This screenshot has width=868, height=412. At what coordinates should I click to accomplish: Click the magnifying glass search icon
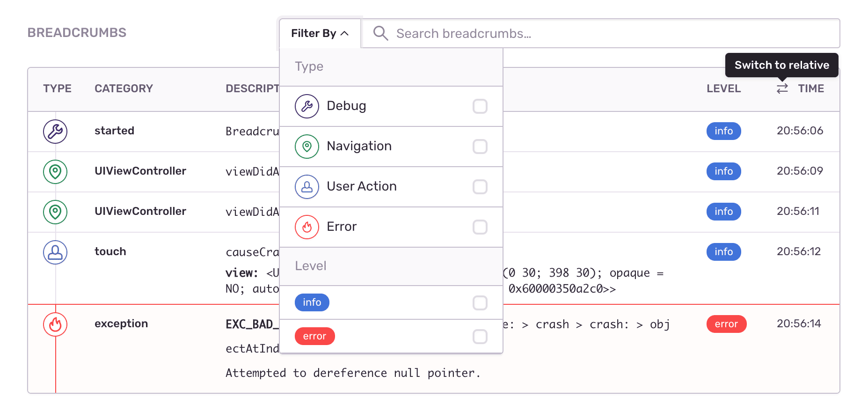pos(380,33)
